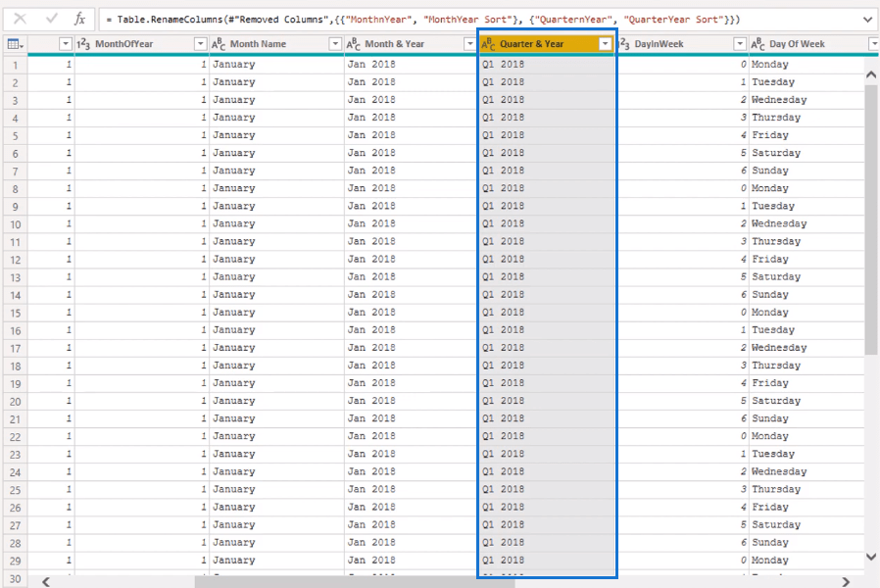880x588 pixels.
Task: Click January cell in row 18
Action: (276, 366)
